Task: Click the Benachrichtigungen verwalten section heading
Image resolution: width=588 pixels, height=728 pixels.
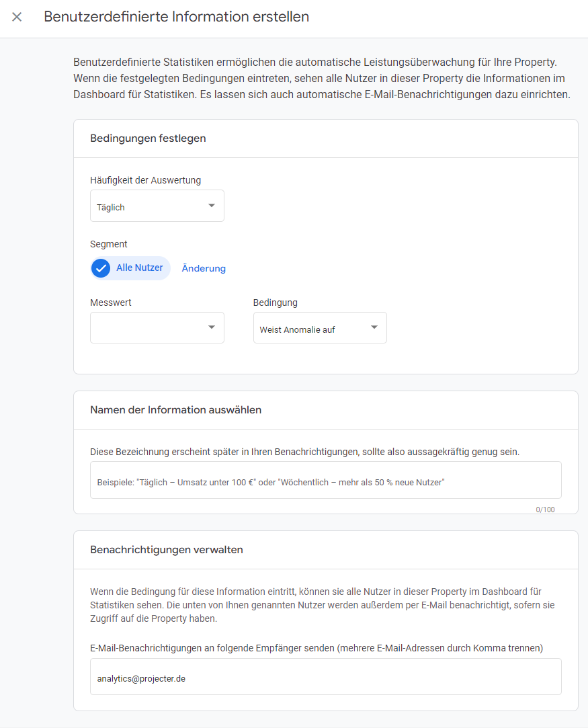Action: [167, 550]
